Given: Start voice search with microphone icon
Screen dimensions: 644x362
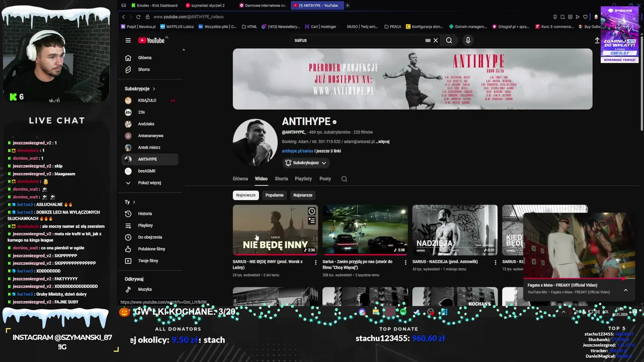Looking at the screenshot, I should [468, 40].
